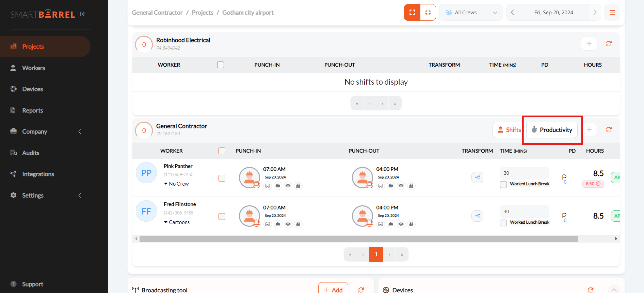Click Pink Panther's punch-in hard hat icon

[x=278, y=186]
